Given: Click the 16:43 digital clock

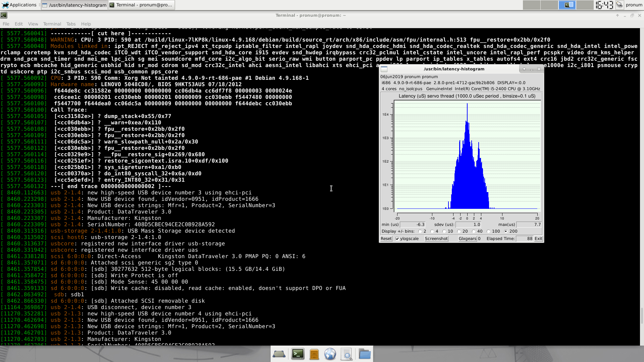Looking at the screenshot, I should coord(604,5).
